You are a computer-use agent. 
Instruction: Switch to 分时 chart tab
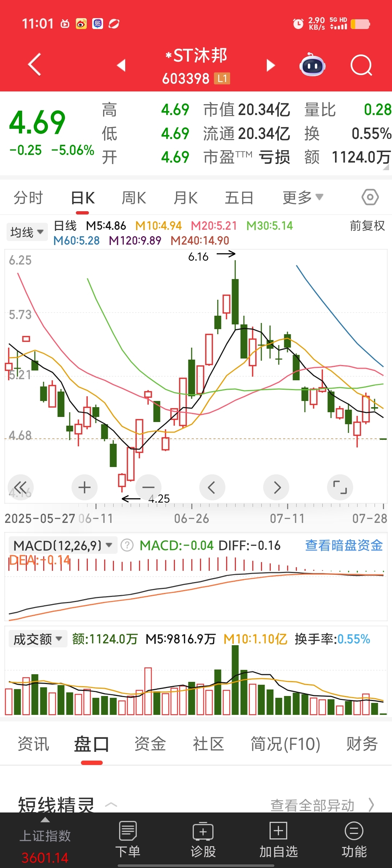pos(28,198)
